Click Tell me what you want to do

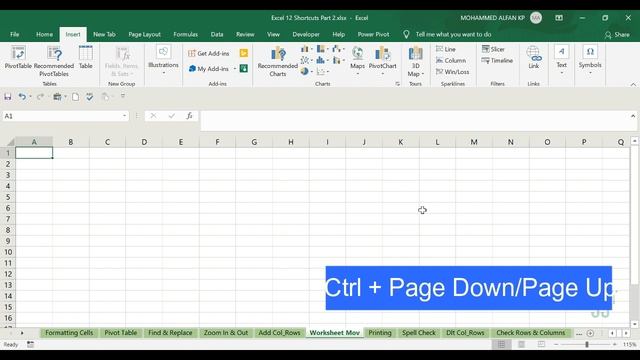pos(453,34)
